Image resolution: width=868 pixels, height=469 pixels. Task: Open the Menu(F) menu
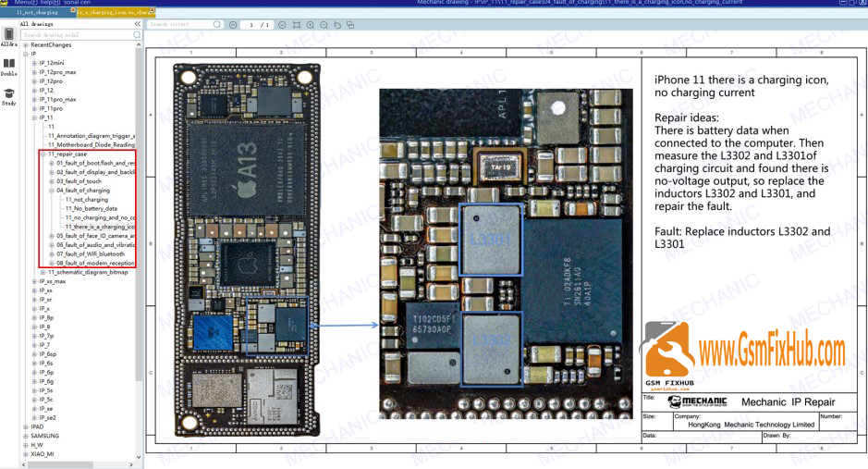[x=26, y=2]
